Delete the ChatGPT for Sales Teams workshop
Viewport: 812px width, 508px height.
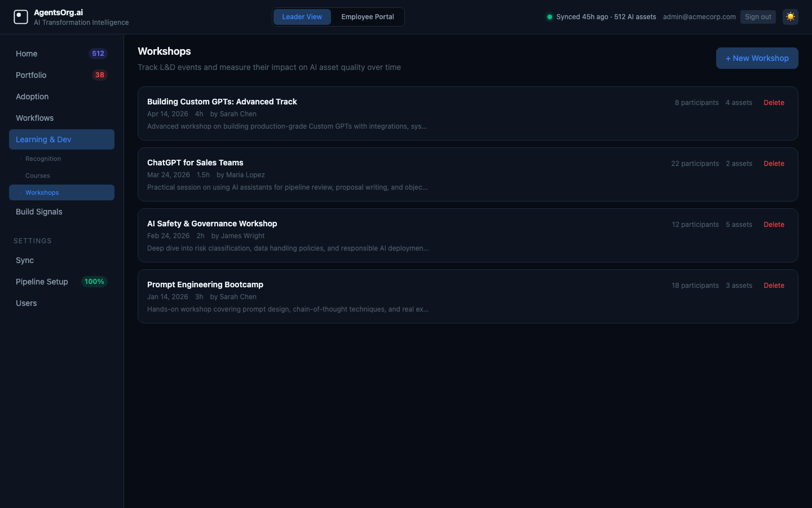pos(774,164)
